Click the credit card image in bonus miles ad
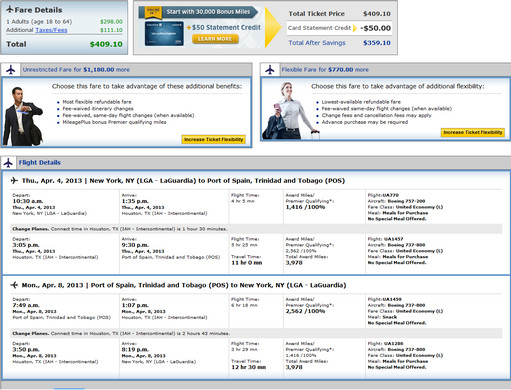 coord(164,34)
